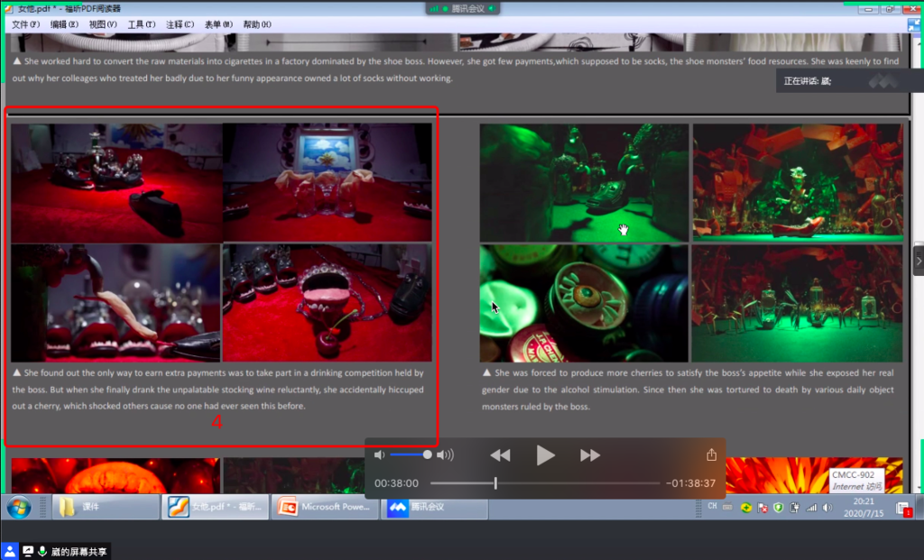
Task: Click the framed sky picture image
Action: (328, 182)
